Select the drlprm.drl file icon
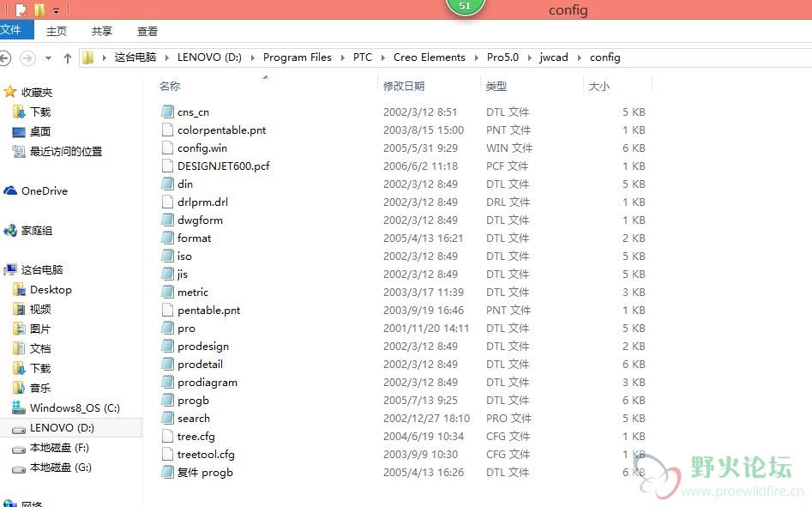The width and height of the screenshot is (812, 507). (167, 202)
